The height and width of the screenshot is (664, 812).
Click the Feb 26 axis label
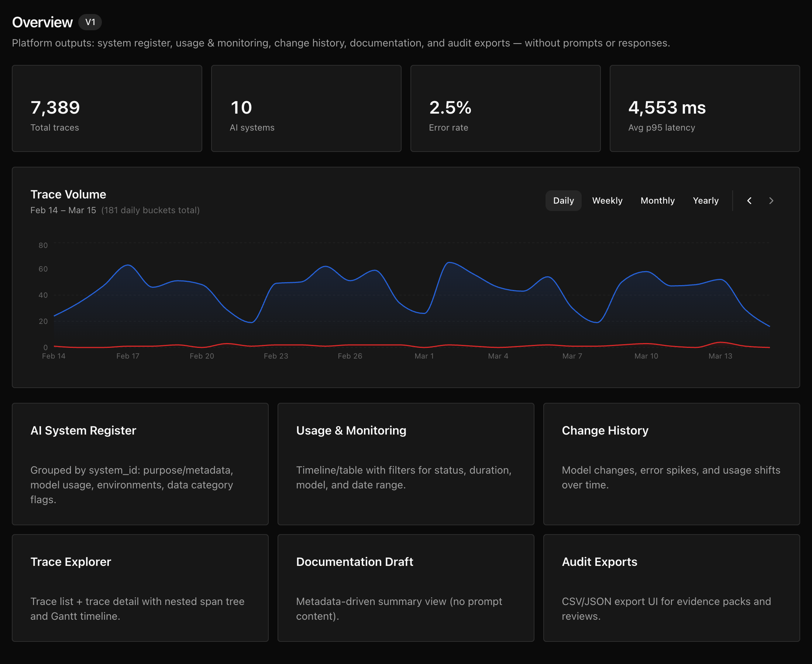[x=350, y=356]
